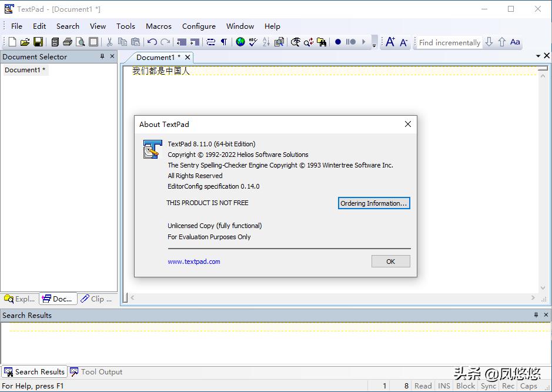Click the Paste clipboard icon
The height and width of the screenshot is (392, 552).
(x=135, y=42)
